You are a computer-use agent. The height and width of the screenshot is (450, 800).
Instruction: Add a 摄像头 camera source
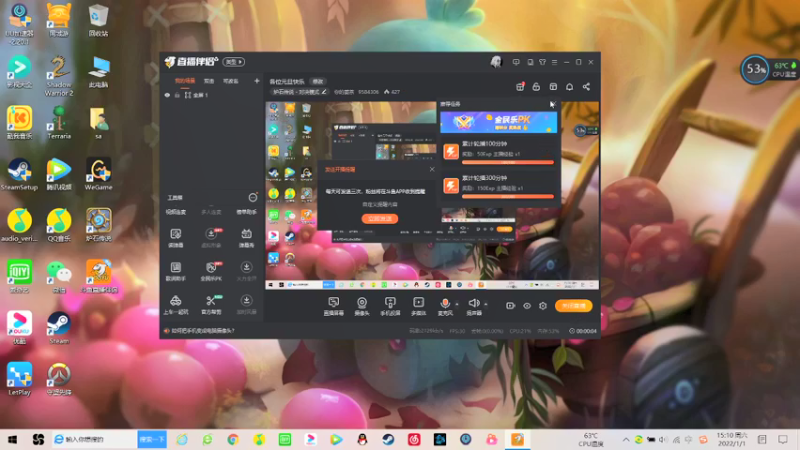pos(362,306)
